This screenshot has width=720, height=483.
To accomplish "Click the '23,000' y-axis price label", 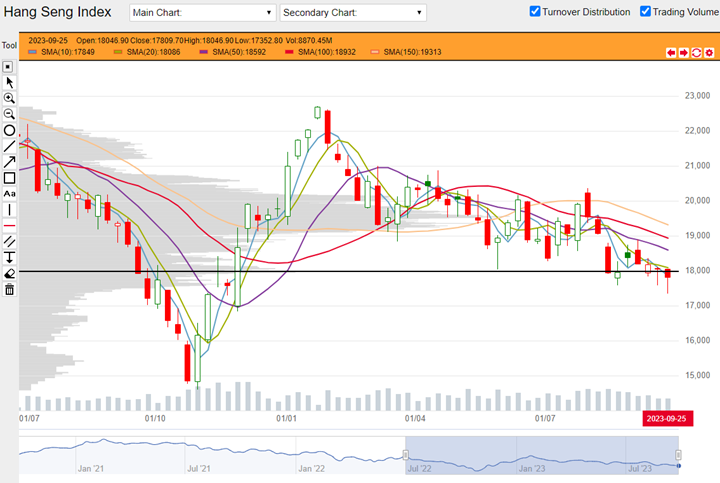I will click(x=698, y=95).
